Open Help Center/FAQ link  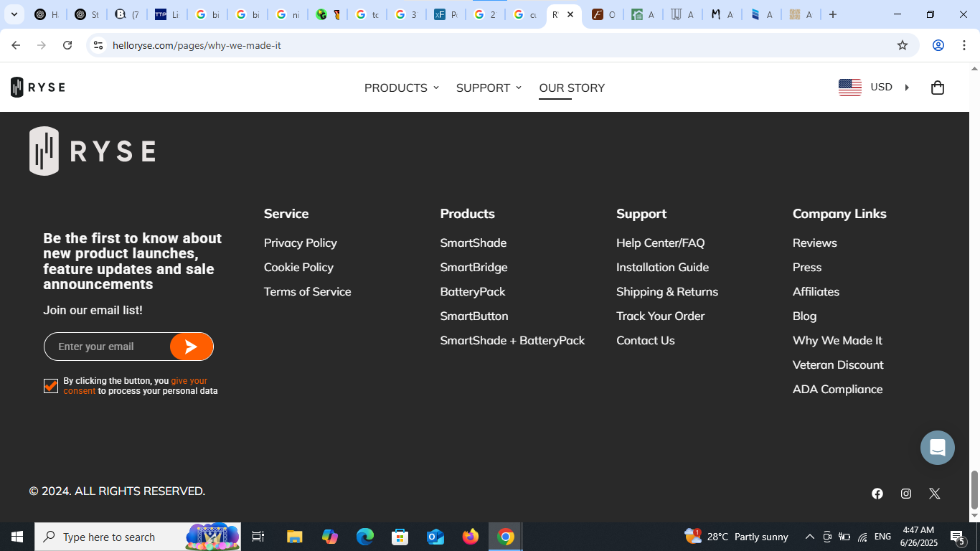click(x=660, y=242)
